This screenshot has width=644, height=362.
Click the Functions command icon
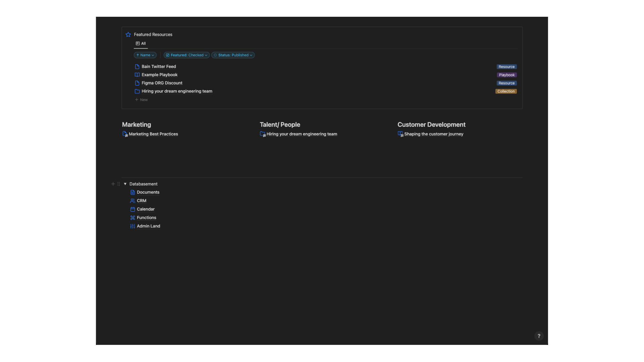pos(132,218)
